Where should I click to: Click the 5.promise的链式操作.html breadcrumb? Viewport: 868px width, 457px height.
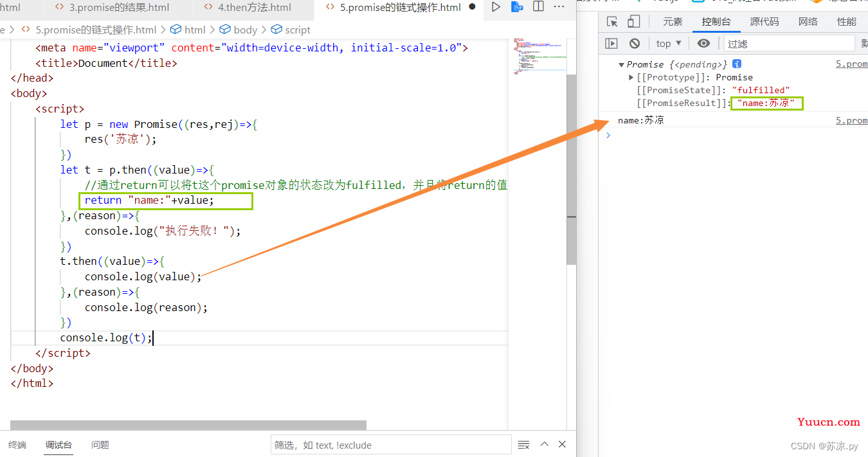tap(89, 30)
